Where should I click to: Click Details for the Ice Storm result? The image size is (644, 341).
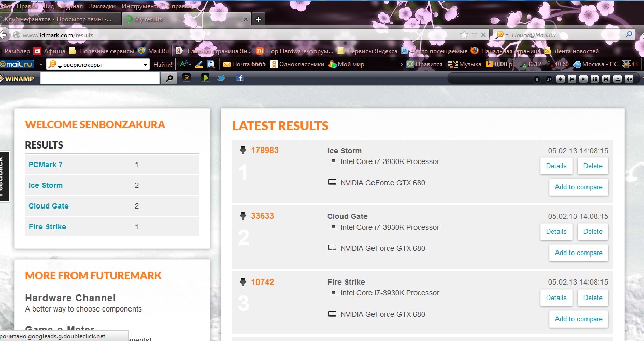[556, 166]
